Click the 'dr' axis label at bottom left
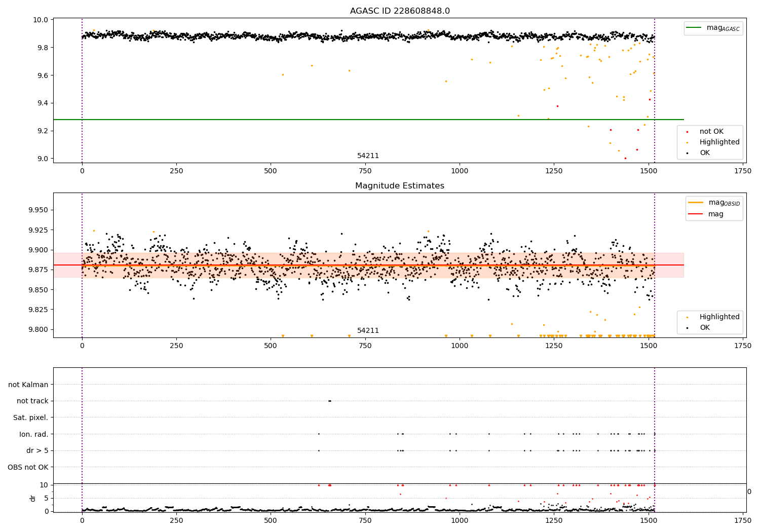Viewport: 760px width, 532px height. [x=33, y=498]
